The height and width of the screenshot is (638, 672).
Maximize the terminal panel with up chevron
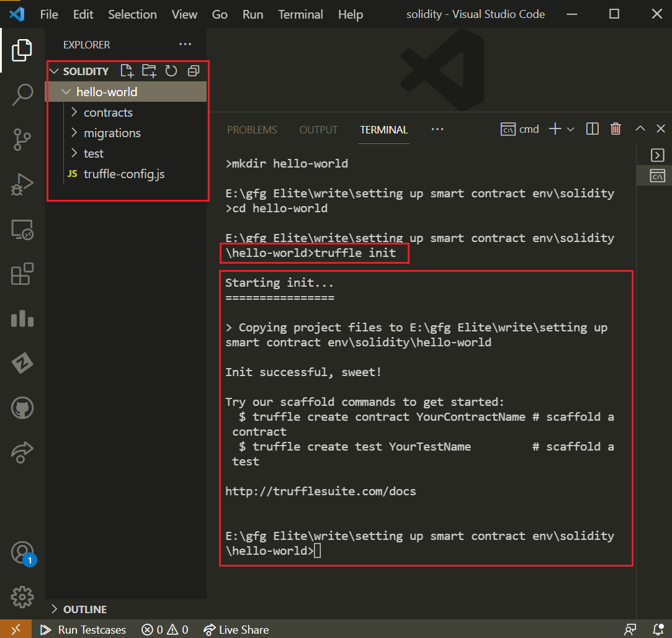(640, 129)
